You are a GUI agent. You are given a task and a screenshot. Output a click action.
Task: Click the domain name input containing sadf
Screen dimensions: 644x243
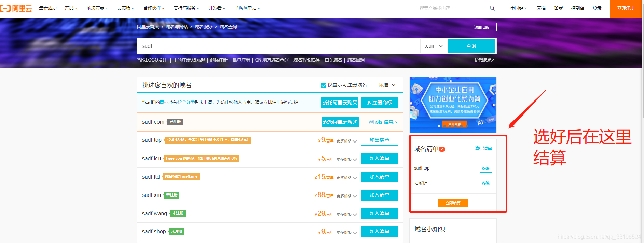click(x=278, y=46)
